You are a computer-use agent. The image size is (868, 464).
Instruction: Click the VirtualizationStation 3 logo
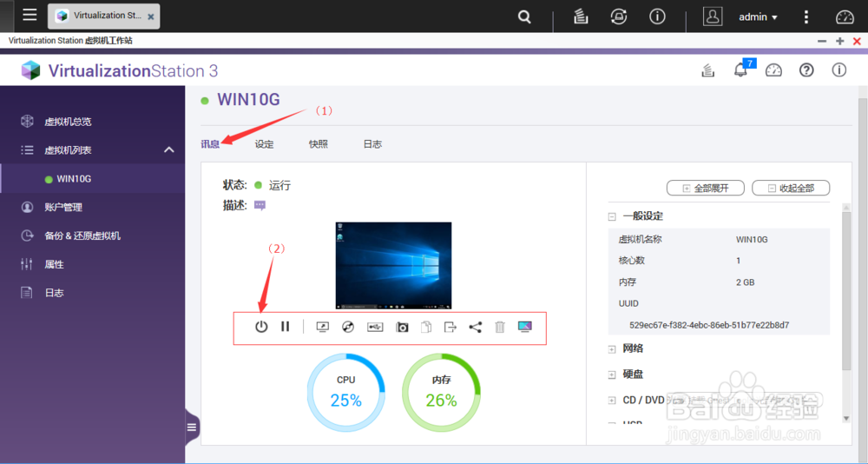coord(120,70)
